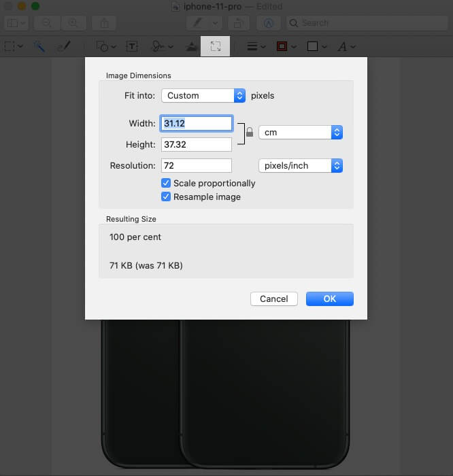This screenshot has width=453, height=476.
Task: Click the Adjust Size tool icon
Action: click(215, 46)
